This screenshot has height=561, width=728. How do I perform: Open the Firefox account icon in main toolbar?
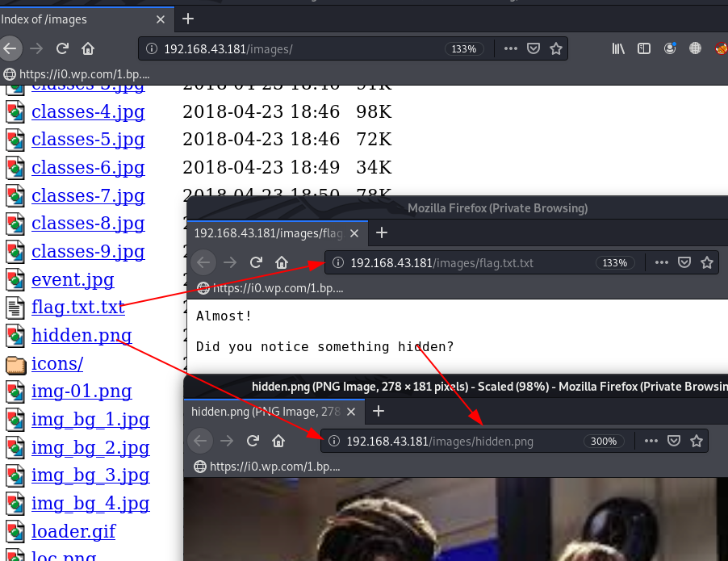click(x=670, y=48)
